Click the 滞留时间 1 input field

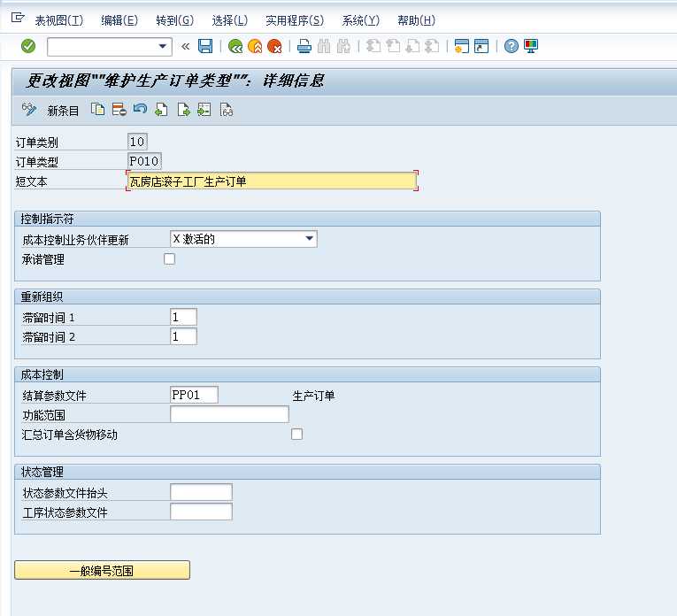point(183,317)
